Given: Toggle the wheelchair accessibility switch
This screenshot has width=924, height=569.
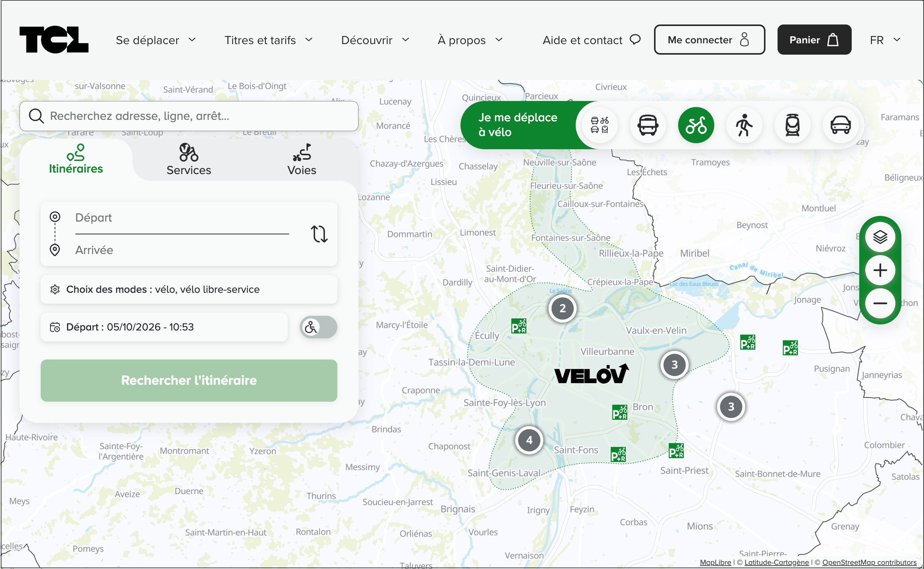Looking at the screenshot, I should (318, 327).
